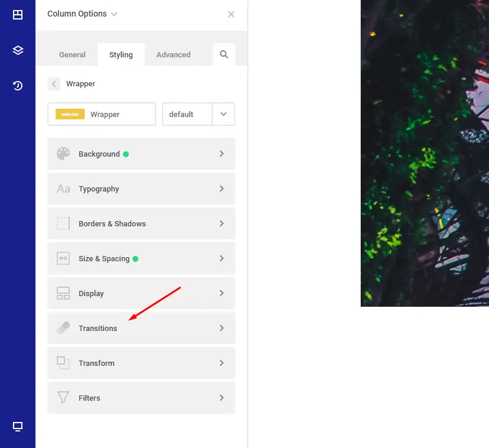
Task: Open the Transitions section
Action: (141, 328)
